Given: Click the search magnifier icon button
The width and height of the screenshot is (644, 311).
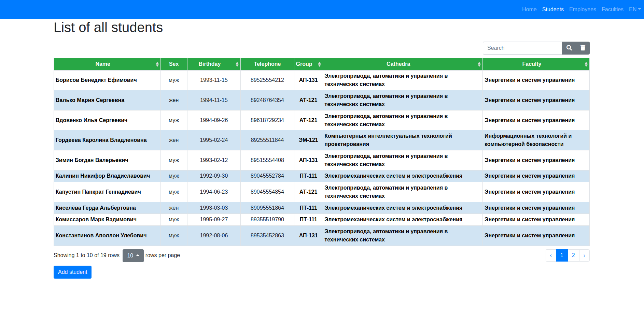Looking at the screenshot, I should point(569,48).
